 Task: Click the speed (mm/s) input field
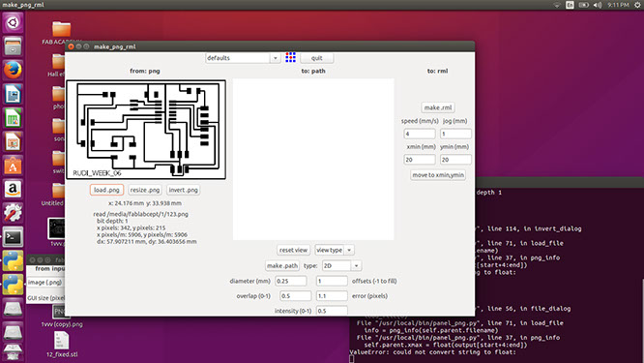click(420, 134)
